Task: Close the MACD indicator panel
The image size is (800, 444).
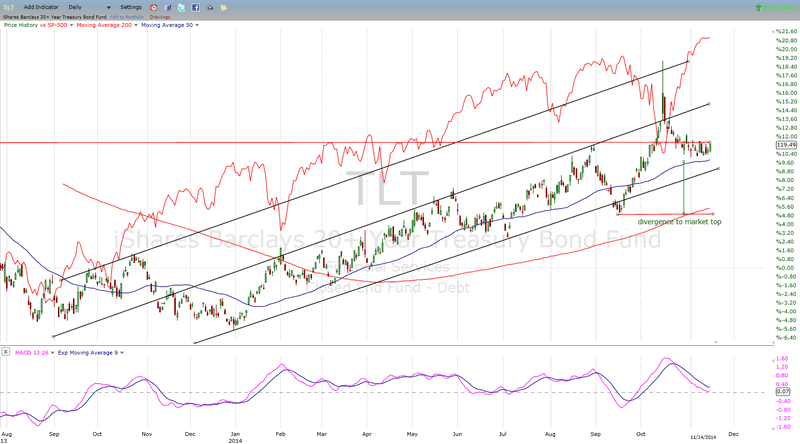Action: (5, 352)
